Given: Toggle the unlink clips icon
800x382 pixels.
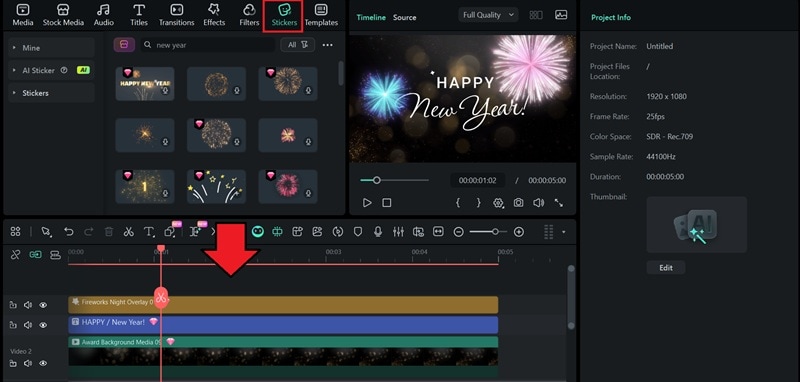Looking at the screenshot, I should point(15,254).
